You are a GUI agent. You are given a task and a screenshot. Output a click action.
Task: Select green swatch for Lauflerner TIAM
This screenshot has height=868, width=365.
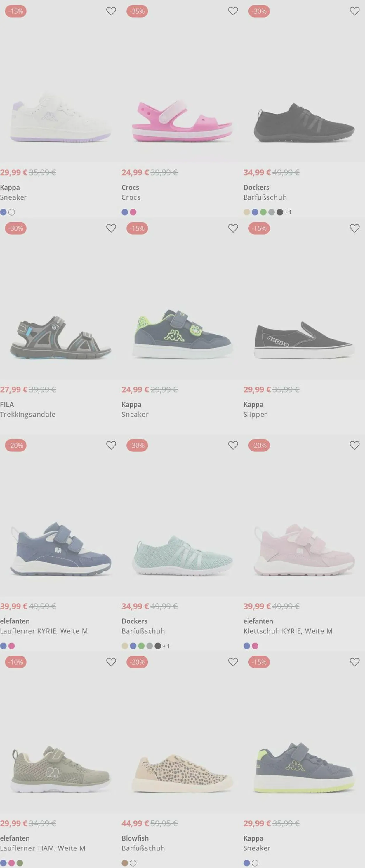click(x=20, y=863)
